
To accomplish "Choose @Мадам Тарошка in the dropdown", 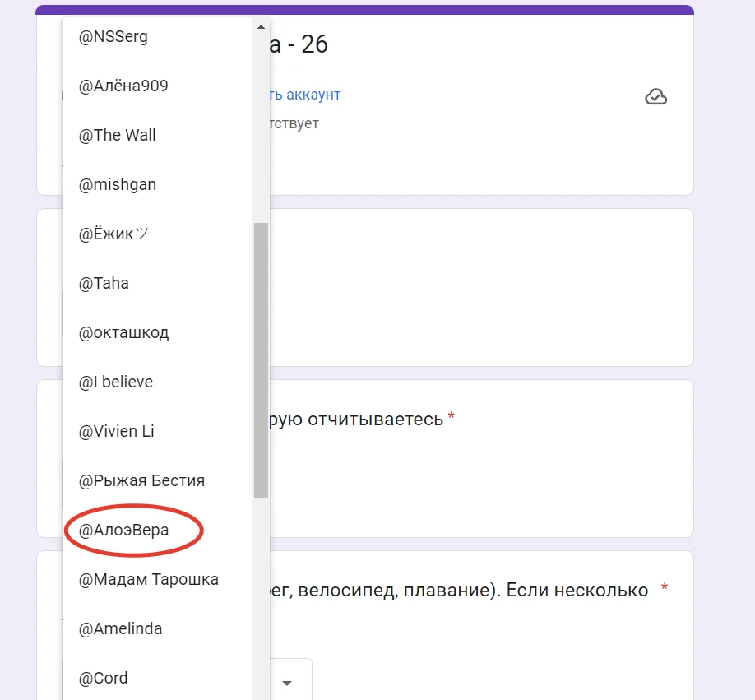I will (x=149, y=580).
